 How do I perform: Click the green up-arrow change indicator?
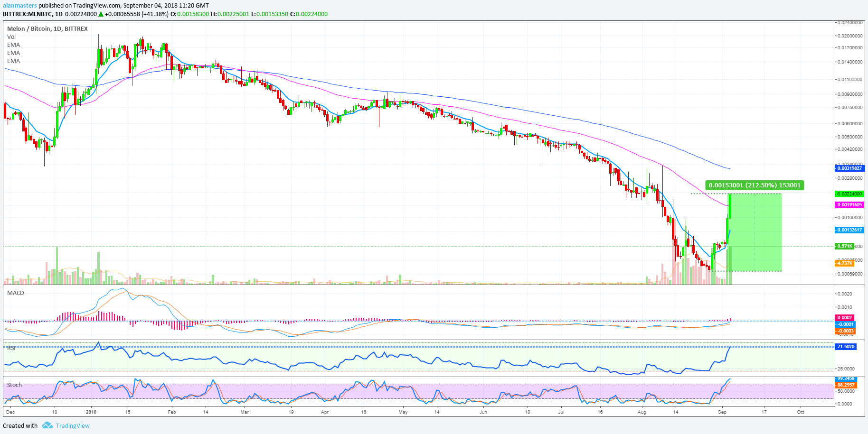(101, 14)
